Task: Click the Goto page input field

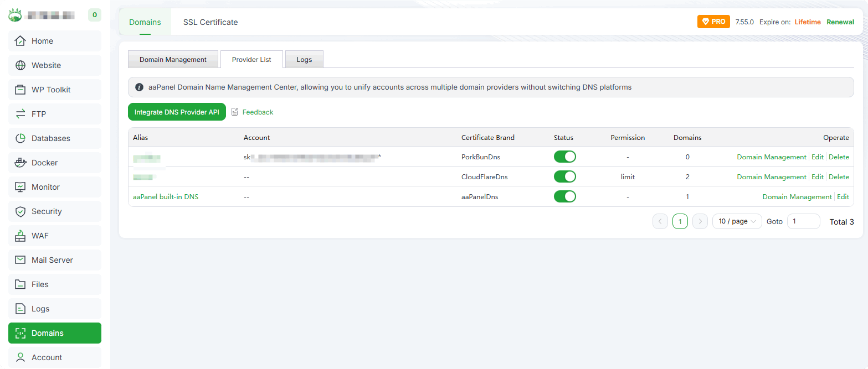Action: [803, 221]
